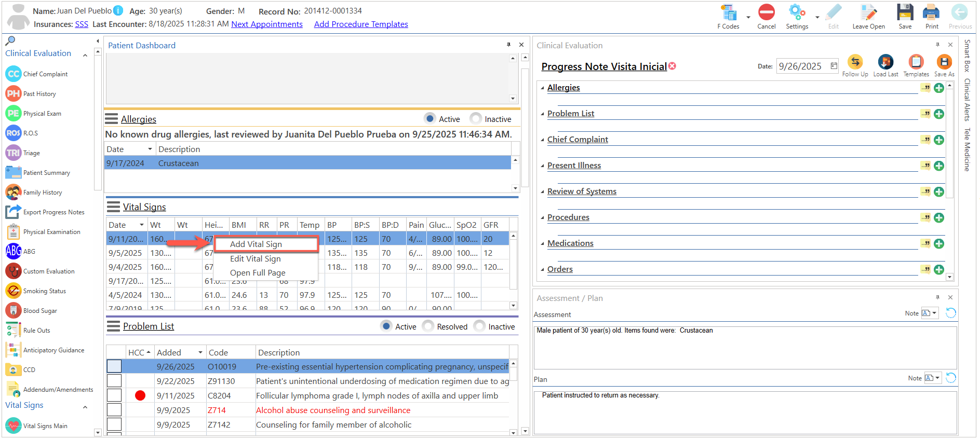Screen dimensions: 980x439
Task: Collapse the Vital Signs sidebar group
Action: click(x=85, y=407)
